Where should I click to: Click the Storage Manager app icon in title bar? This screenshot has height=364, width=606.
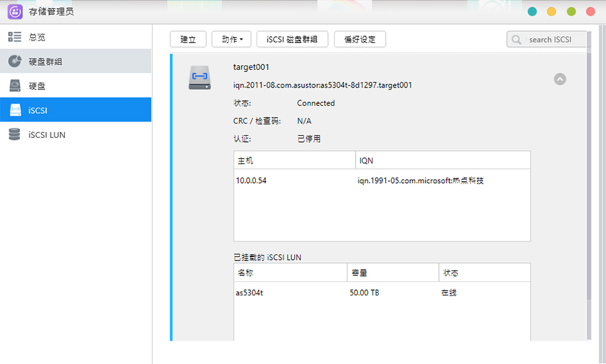(15, 11)
